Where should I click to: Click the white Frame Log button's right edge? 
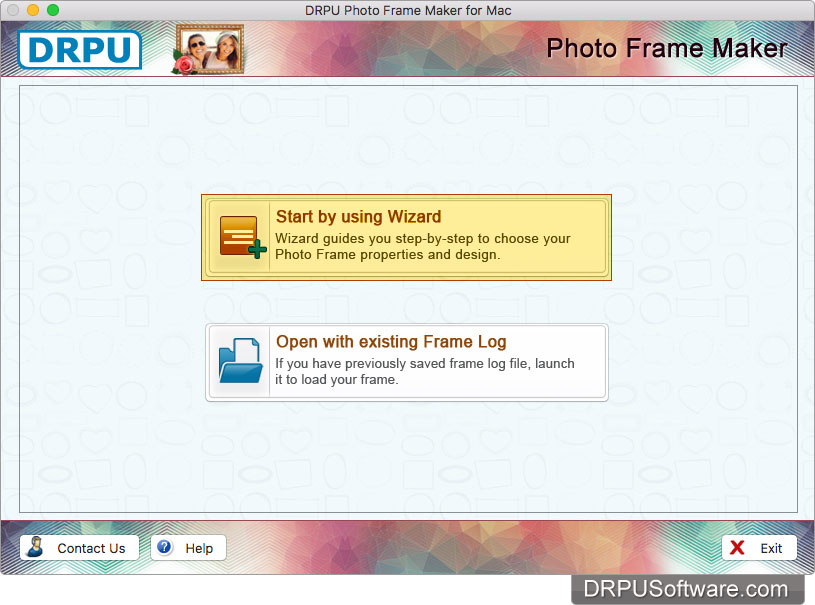[x=605, y=362]
